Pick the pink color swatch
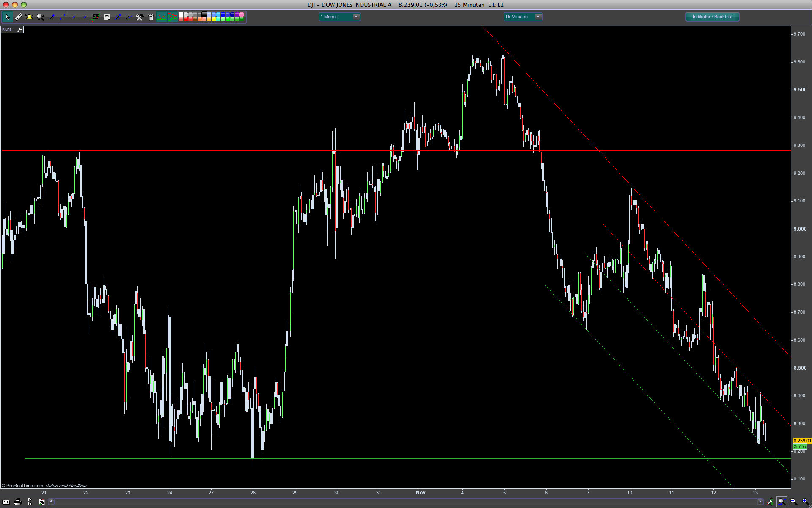 [x=242, y=14]
